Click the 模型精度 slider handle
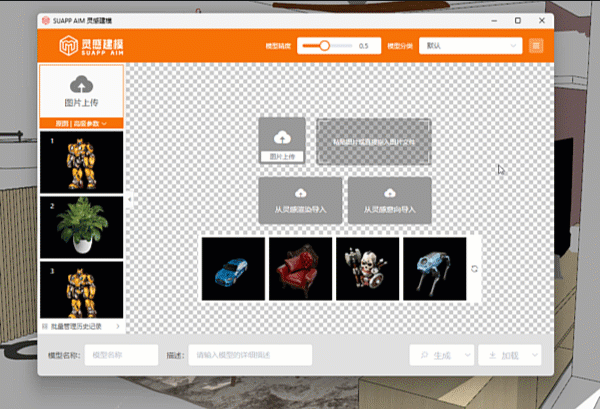The height and width of the screenshot is (409, 600). click(x=325, y=46)
